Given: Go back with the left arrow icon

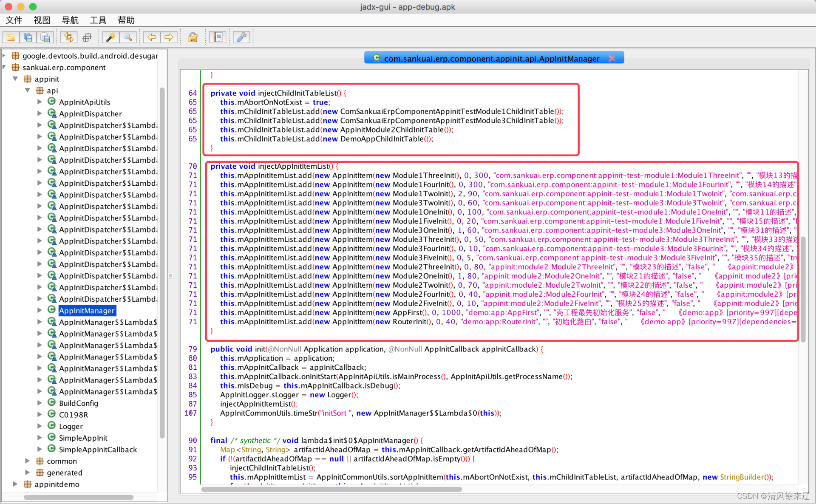Looking at the screenshot, I should 151,37.
